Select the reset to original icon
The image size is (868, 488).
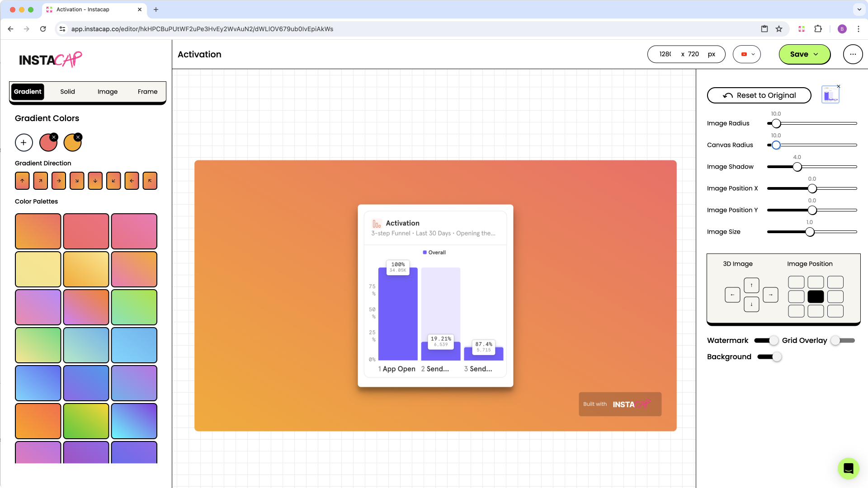tap(727, 95)
